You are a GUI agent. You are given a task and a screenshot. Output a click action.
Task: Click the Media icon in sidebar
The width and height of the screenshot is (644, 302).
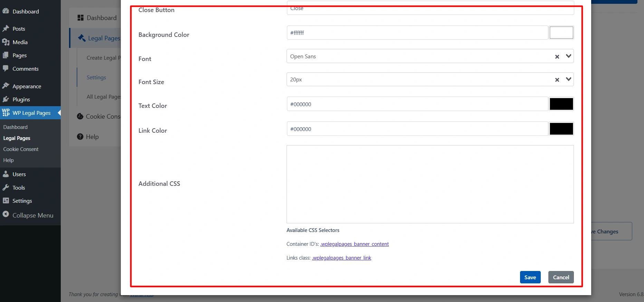6,42
